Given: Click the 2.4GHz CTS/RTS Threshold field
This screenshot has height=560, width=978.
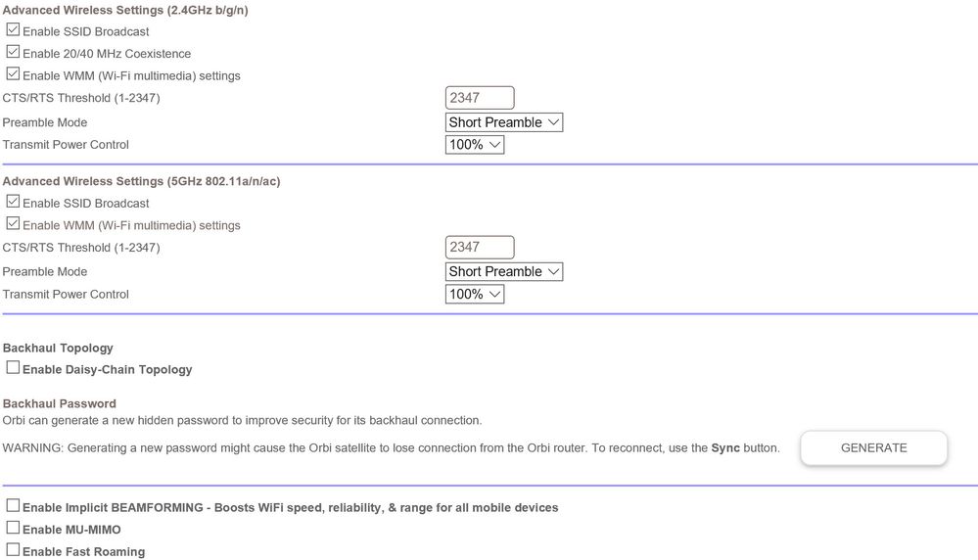Looking at the screenshot, I should [x=480, y=98].
